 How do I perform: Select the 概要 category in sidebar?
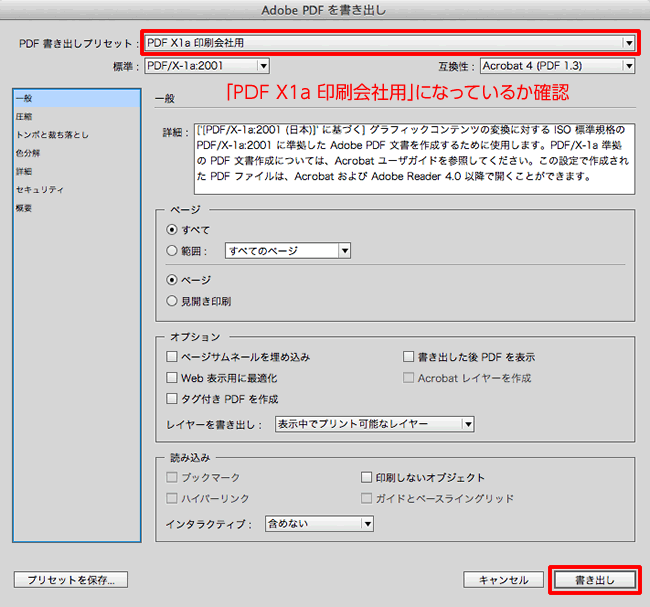(x=77, y=208)
